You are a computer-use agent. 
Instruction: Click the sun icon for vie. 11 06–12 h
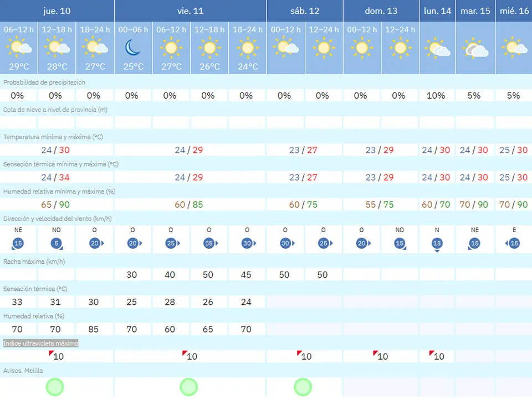pos(171,48)
